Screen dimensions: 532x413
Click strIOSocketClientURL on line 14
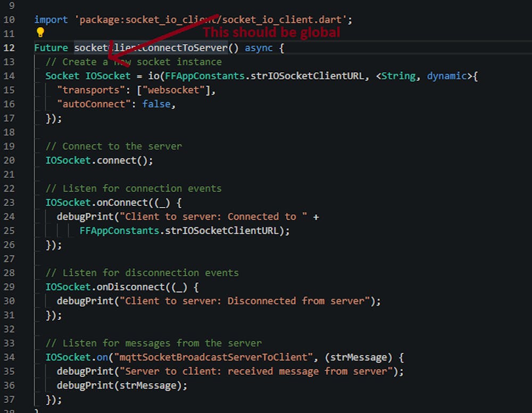(x=307, y=76)
